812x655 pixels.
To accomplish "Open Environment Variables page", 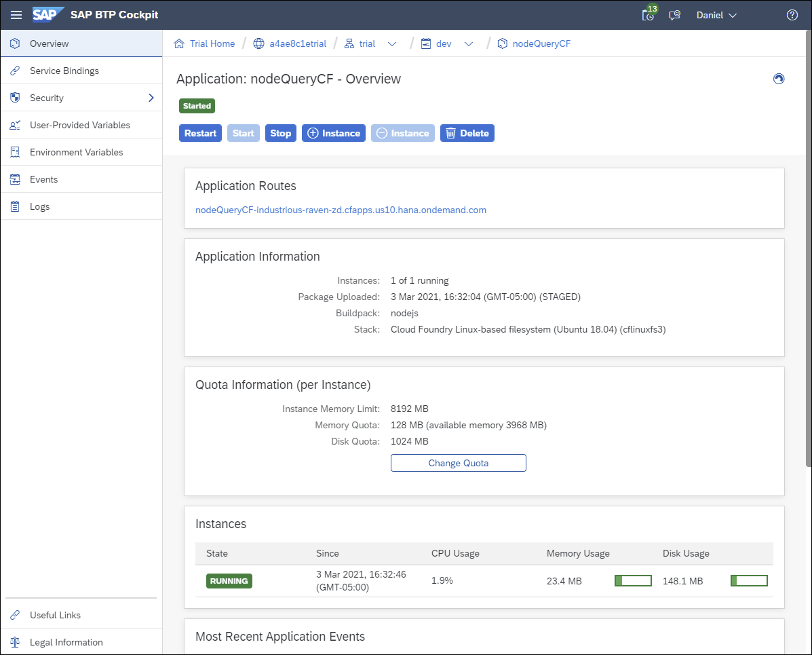I will pos(81,152).
